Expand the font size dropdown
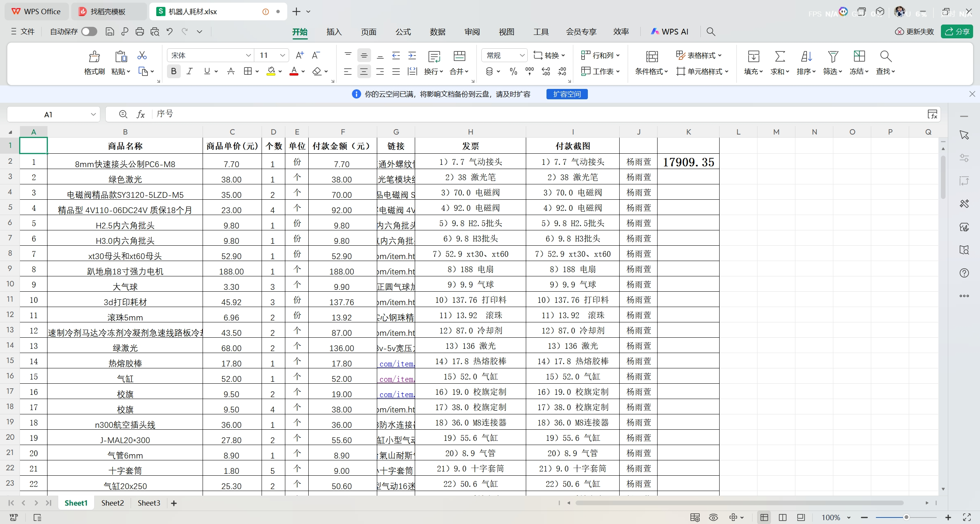980x524 pixels. [x=282, y=55]
